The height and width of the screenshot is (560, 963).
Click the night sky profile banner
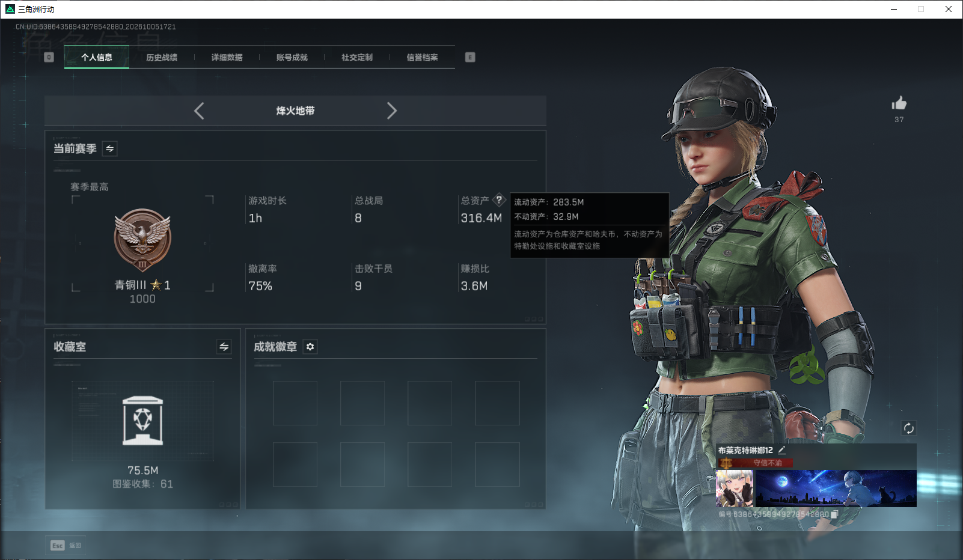click(836, 488)
